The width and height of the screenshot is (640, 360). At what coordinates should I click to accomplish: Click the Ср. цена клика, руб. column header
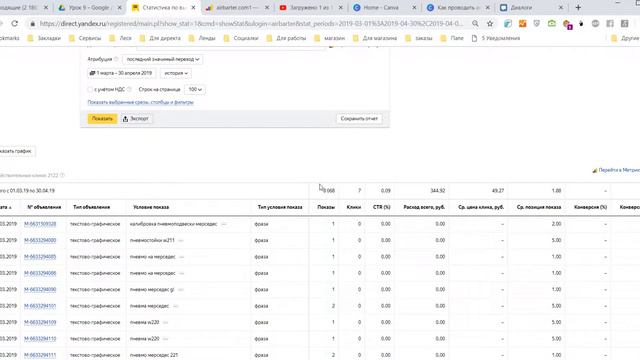pyautogui.click(x=481, y=207)
